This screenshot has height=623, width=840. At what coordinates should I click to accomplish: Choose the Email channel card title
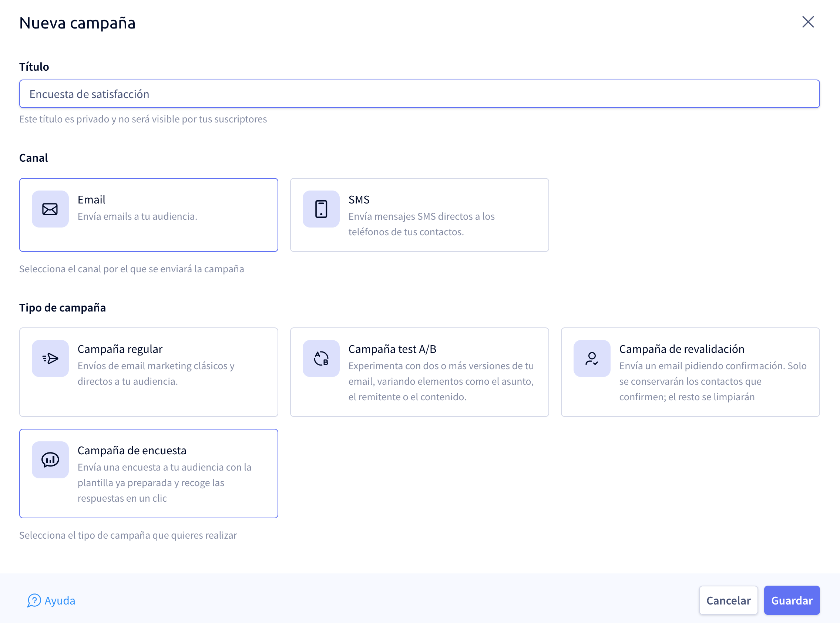91,199
